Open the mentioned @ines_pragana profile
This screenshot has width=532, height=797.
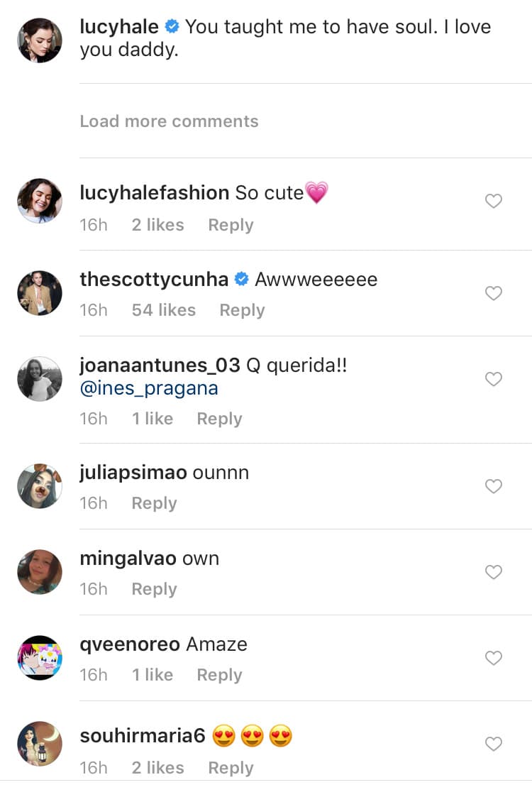[149, 389]
